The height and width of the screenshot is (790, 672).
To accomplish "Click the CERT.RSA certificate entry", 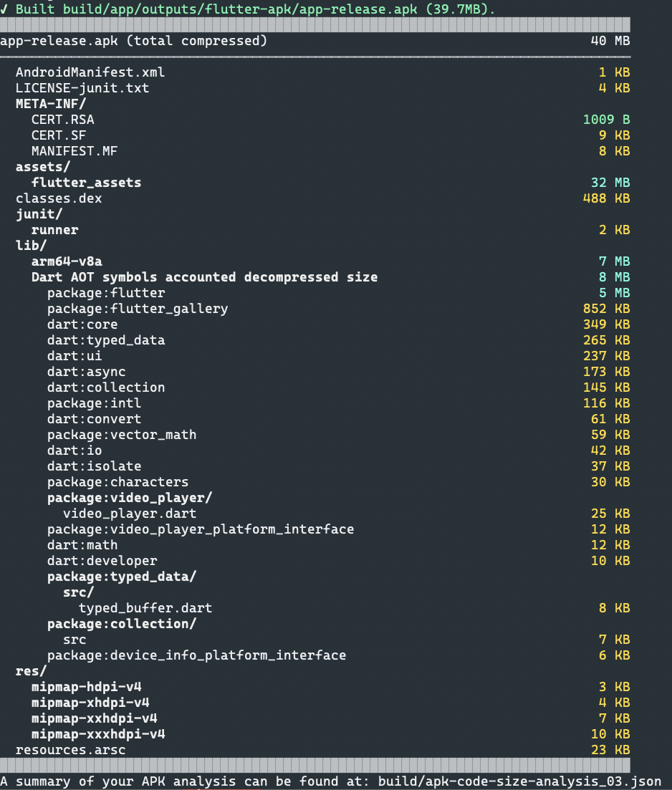I will click(x=62, y=119).
